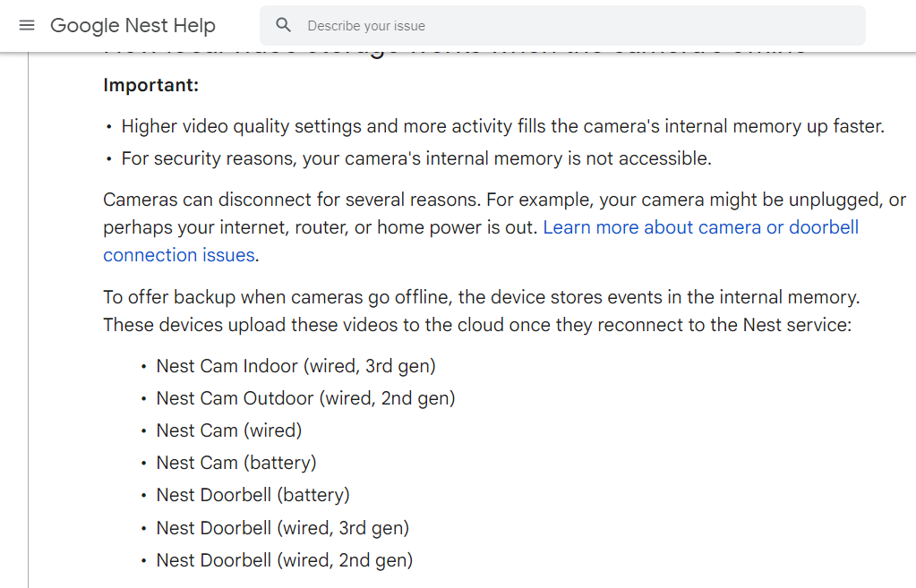Viewport: 916px width, 588px height.
Task: Click the search magnifier icon
Action: coord(283,25)
